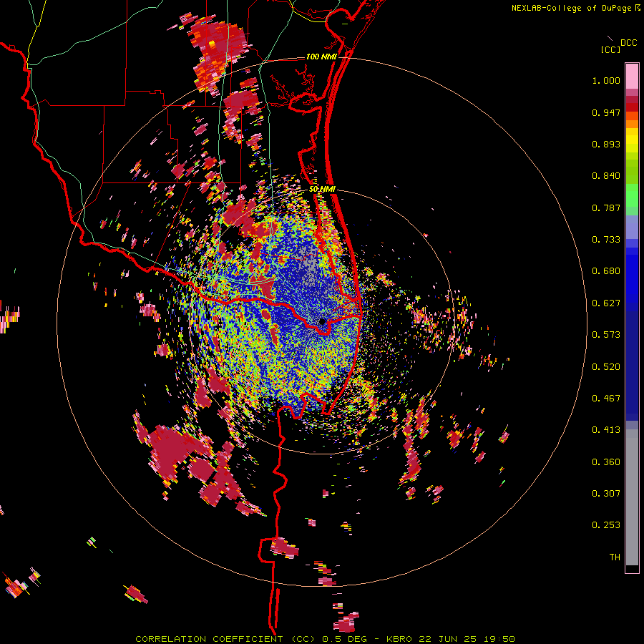The image size is (644, 644).
Task: Pick the light pink segment at the colorbar top
Action: (x=632, y=76)
